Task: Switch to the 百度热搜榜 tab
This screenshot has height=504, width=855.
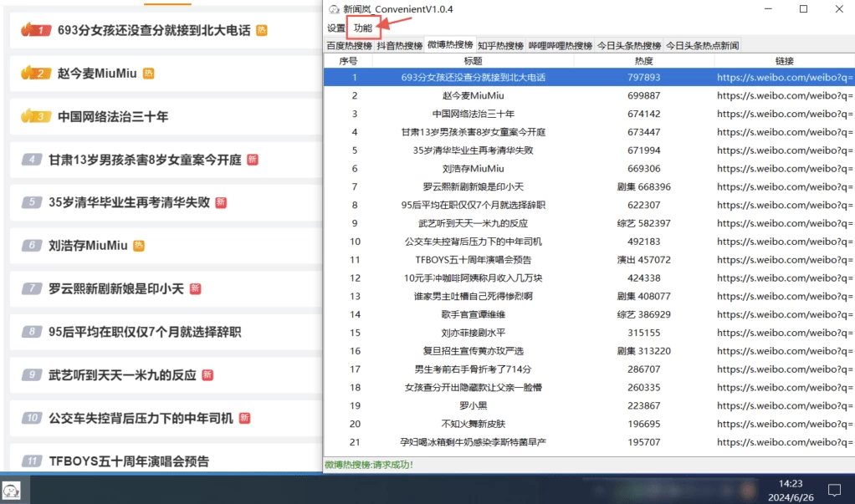Action: 349,46
